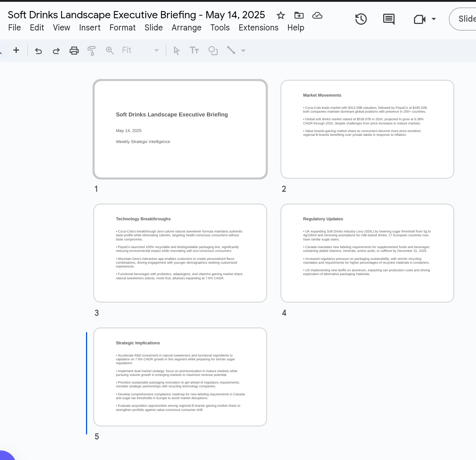Select the Regulatory Updates slide thumbnail

[367, 253]
